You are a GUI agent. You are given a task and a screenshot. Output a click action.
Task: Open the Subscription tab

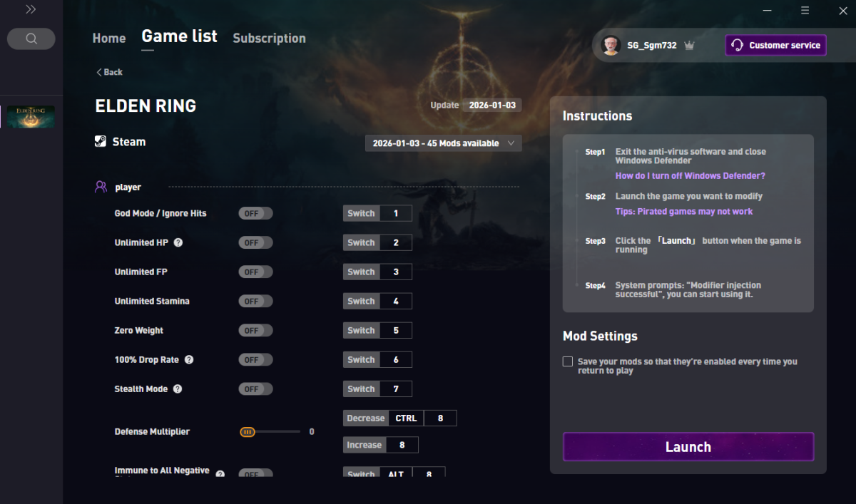269,38
